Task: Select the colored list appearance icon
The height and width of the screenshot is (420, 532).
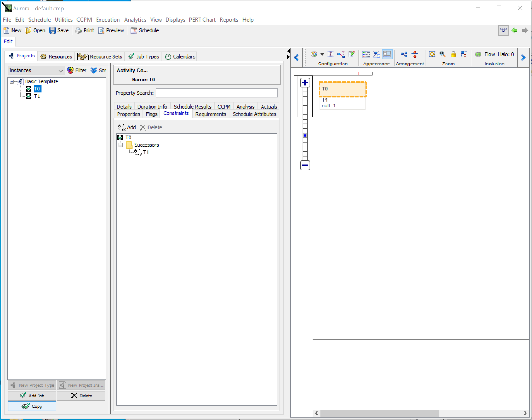Action: tap(366, 54)
